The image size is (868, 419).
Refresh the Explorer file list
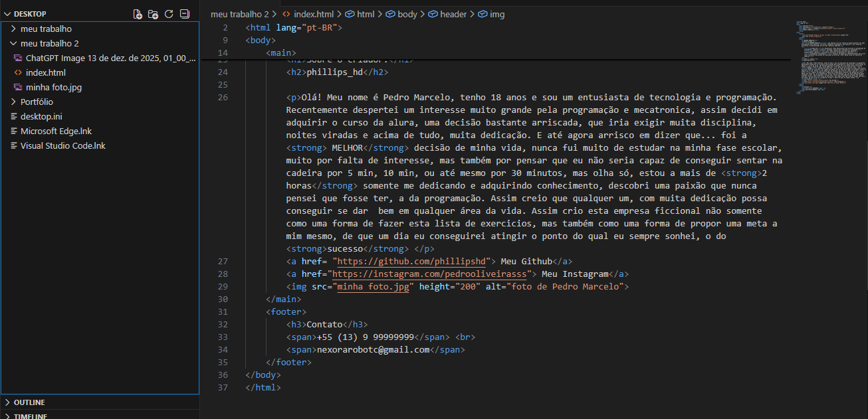[169, 14]
